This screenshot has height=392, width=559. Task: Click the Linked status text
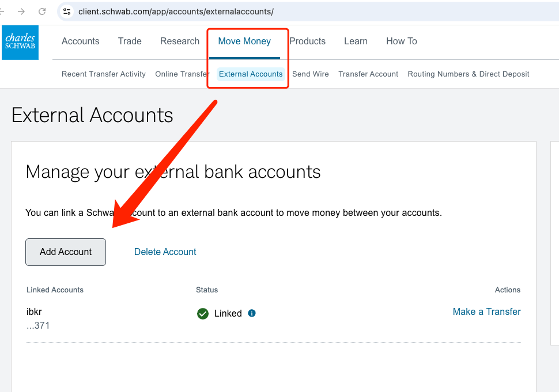(228, 314)
